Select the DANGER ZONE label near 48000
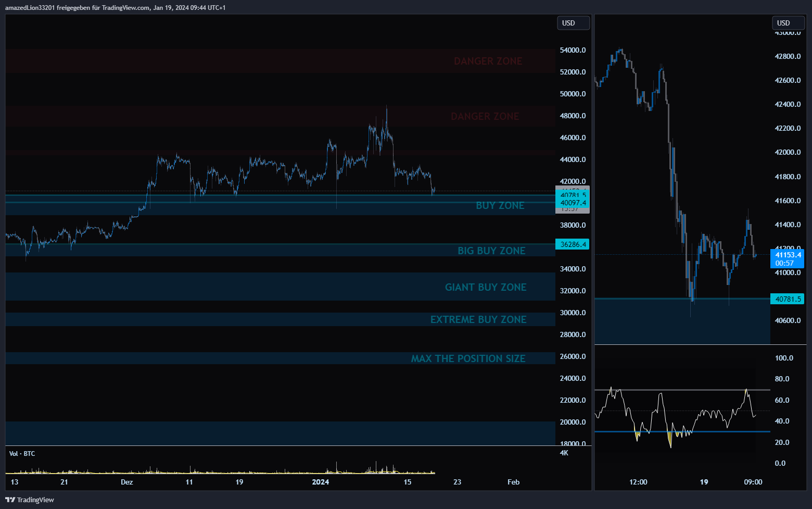The image size is (812, 509). [x=485, y=116]
